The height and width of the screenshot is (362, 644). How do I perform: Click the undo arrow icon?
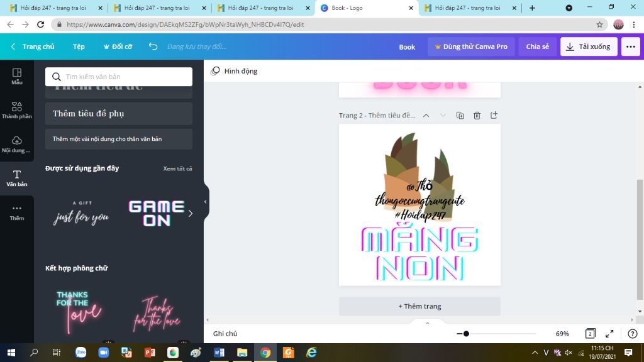[x=153, y=47]
